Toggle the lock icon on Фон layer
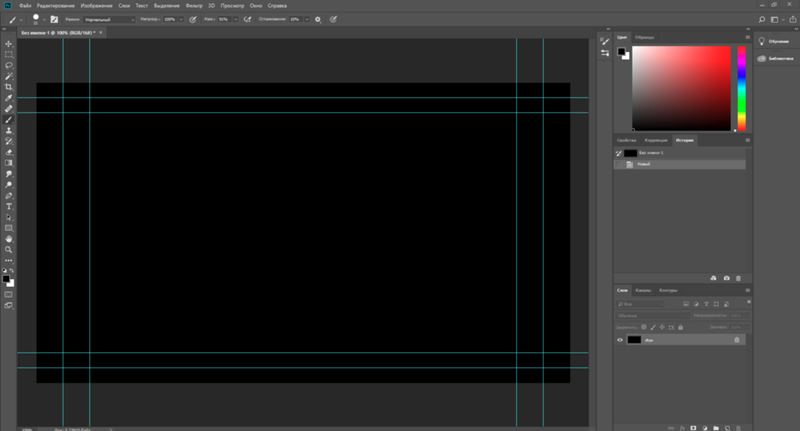 coord(737,340)
